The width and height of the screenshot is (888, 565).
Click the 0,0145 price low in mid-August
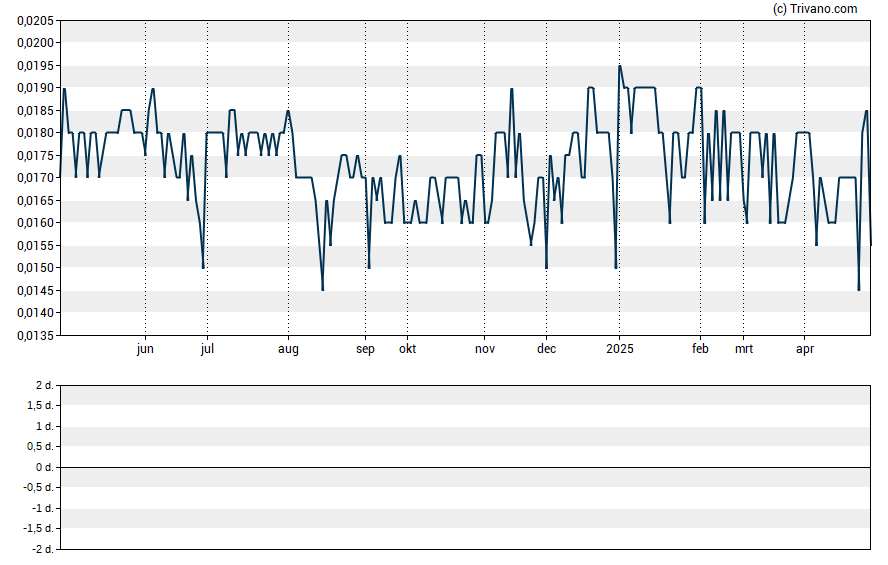(323, 290)
